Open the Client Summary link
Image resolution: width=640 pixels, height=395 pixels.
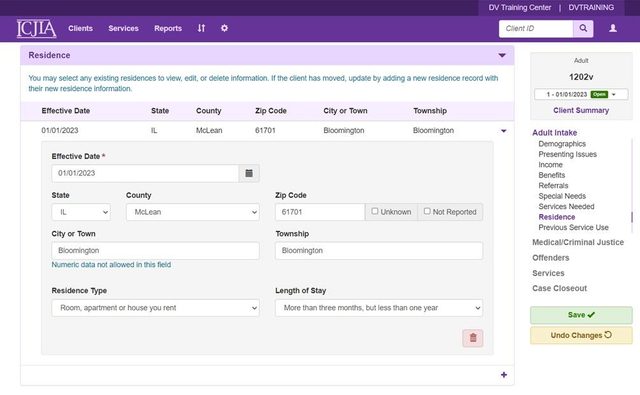tap(581, 111)
